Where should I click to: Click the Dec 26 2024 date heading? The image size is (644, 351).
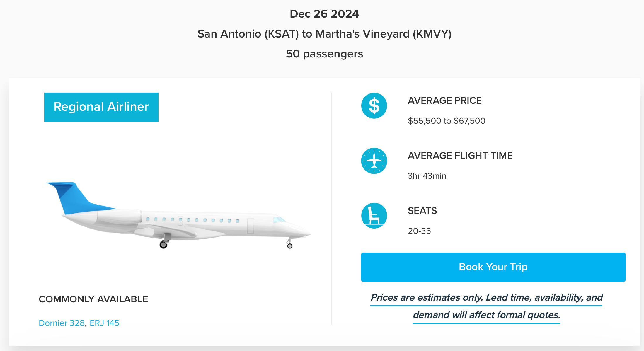(324, 14)
